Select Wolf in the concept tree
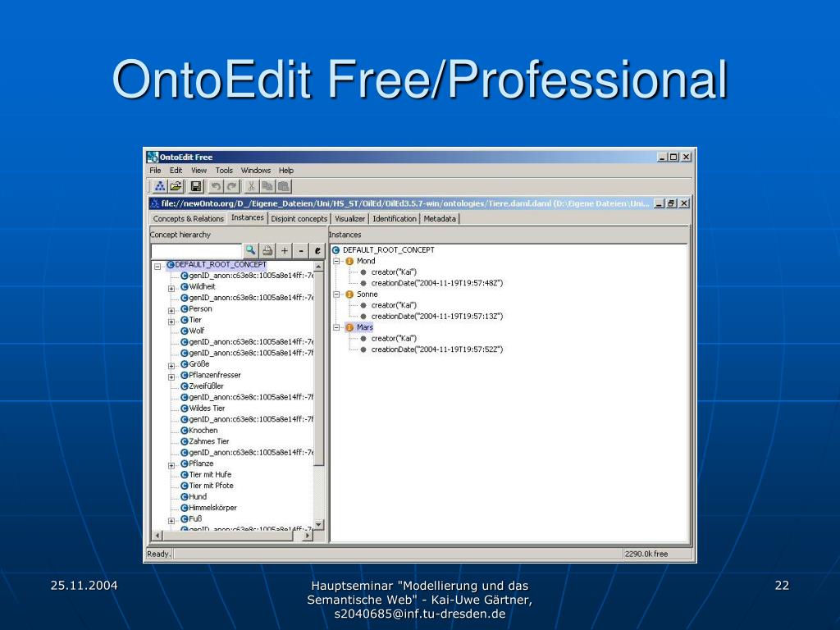 pos(197,331)
